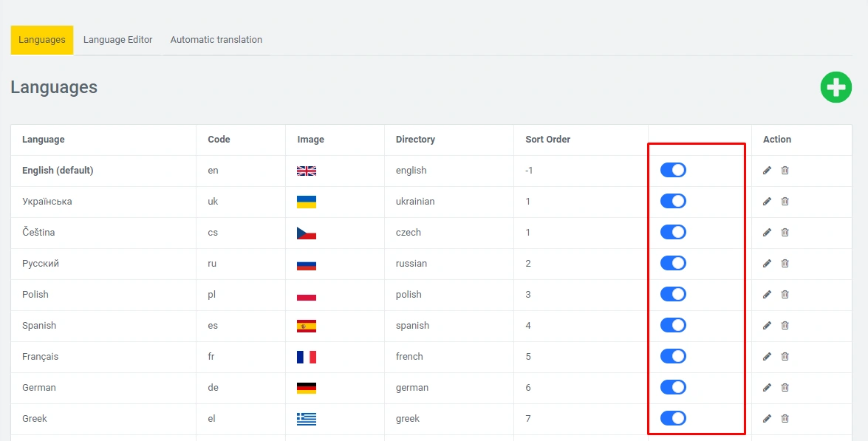Edit the Greek language row

tap(767, 419)
